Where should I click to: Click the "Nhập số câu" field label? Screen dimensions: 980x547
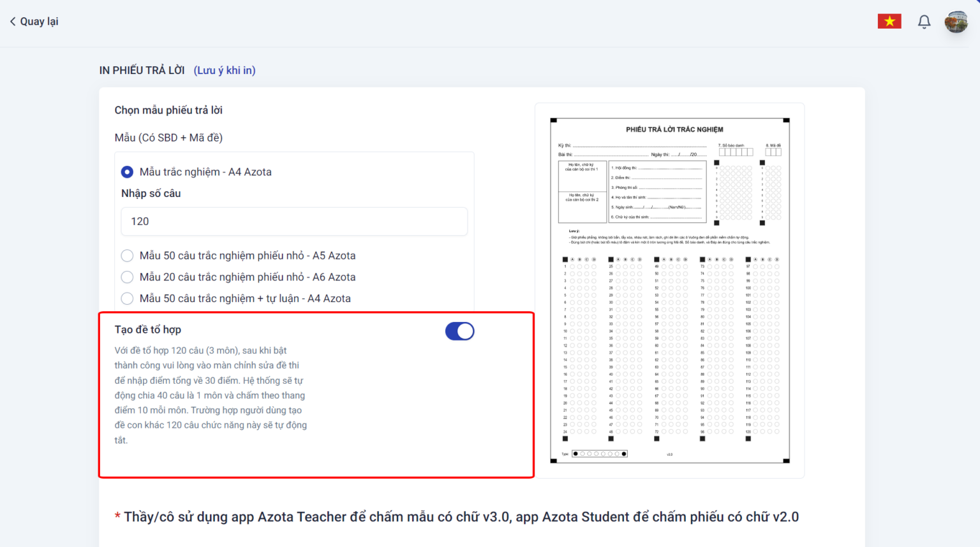point(151,193)
